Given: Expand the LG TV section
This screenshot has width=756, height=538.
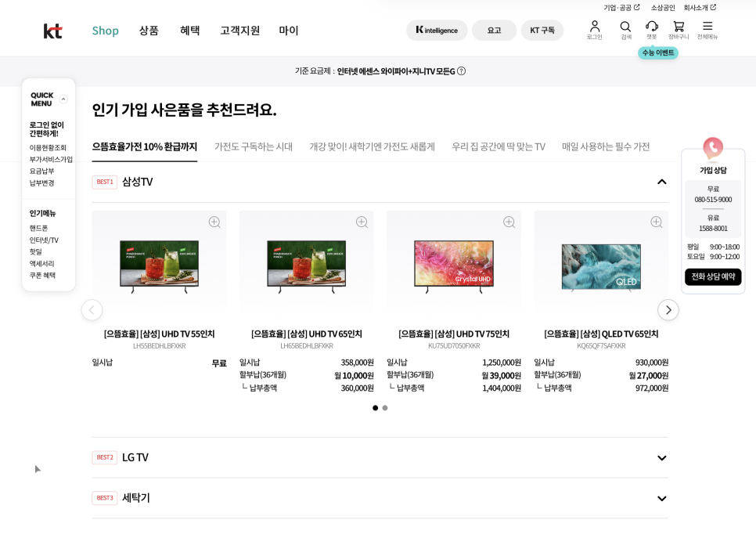Looking at the screenshot, I should pyautogui.click(x=662, y=458).
